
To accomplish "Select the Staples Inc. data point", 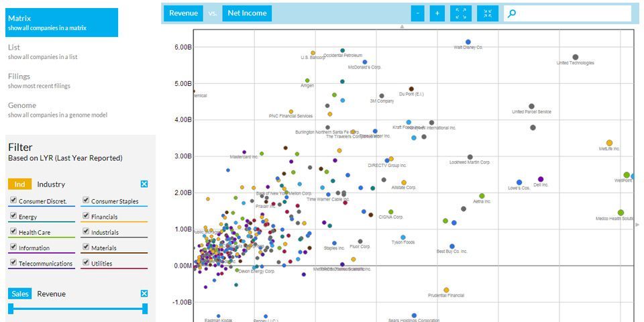I will click(334, 243).
